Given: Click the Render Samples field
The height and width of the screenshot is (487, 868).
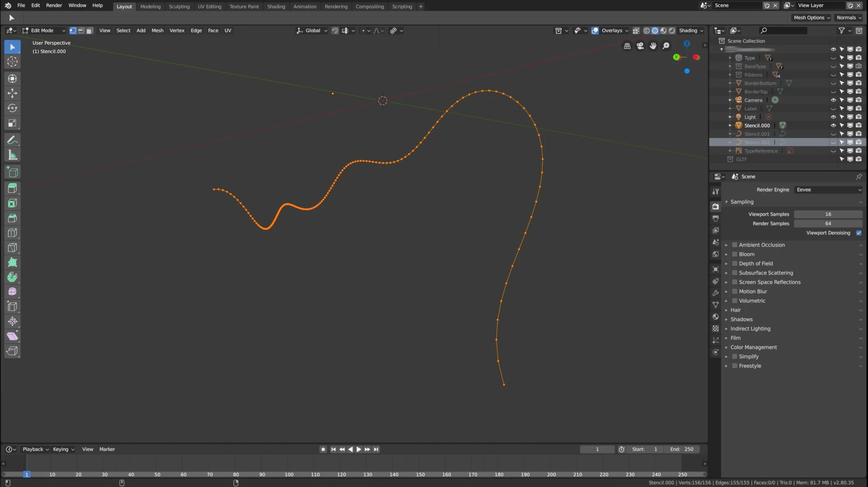Looking at the screenshot, I should click(x=828, y=224).
